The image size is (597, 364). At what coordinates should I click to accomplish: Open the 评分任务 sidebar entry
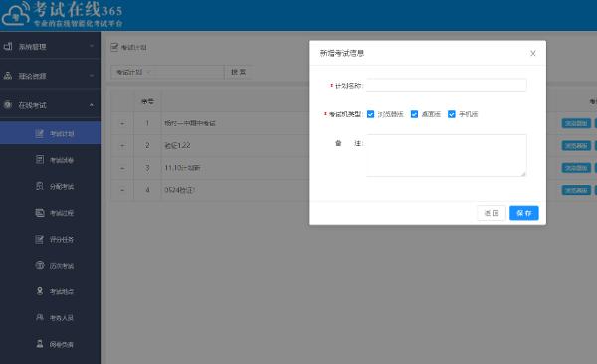51,239
